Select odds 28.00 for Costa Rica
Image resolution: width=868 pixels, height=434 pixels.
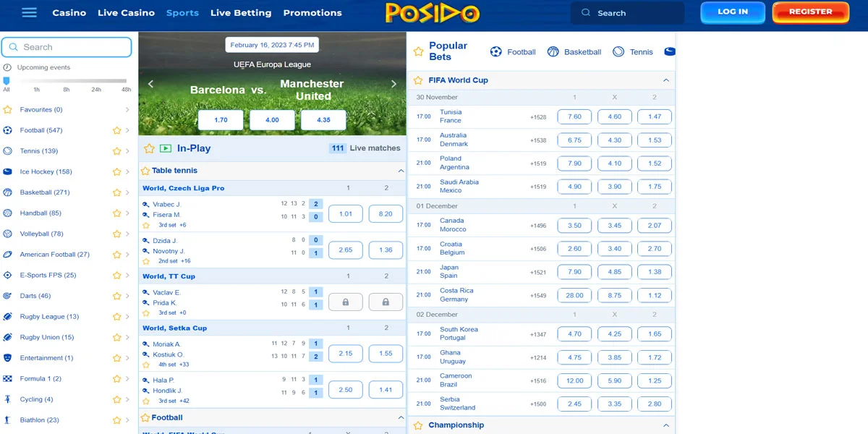point(574,295)
